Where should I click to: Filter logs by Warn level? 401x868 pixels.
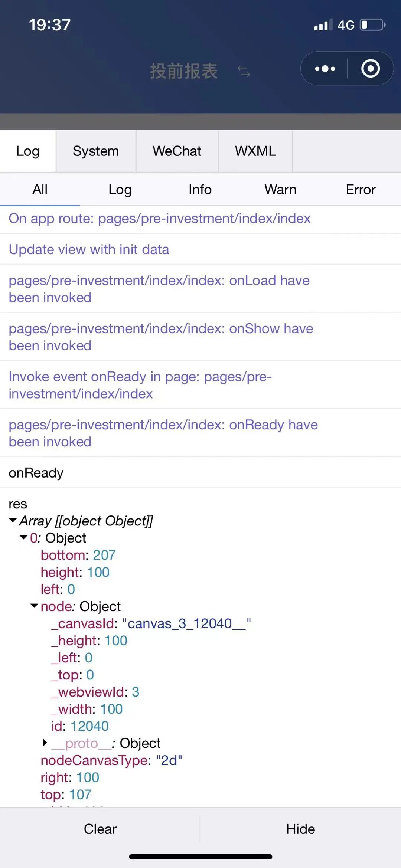(280, 189)
